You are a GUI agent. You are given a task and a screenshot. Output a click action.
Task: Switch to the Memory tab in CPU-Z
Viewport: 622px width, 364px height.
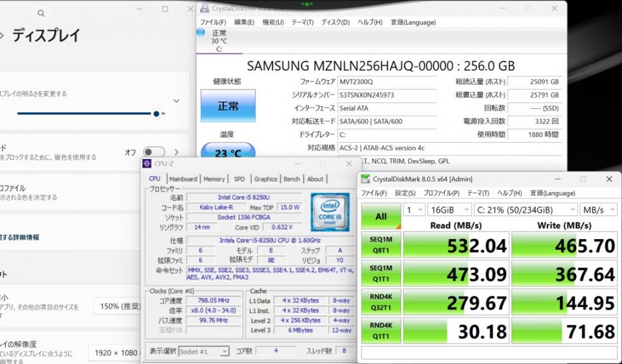point(214,179)
